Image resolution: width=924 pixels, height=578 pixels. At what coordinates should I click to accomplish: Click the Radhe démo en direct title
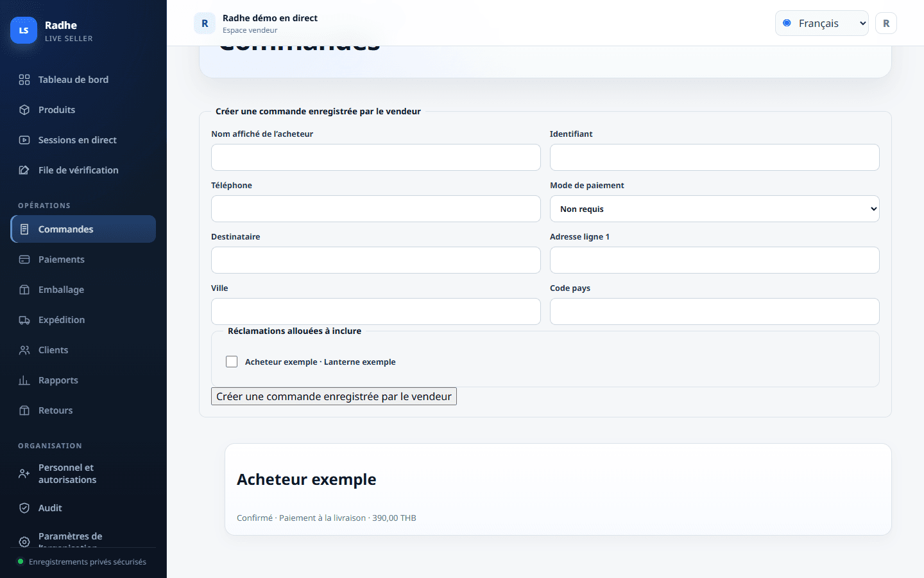click(270, 18)
